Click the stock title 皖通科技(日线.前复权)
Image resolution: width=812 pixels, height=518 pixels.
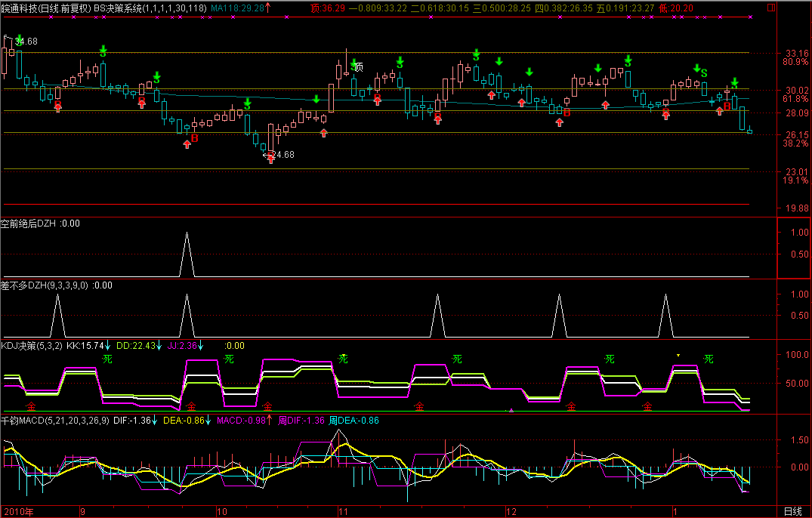pyautogui.click(x=46, y=8)
